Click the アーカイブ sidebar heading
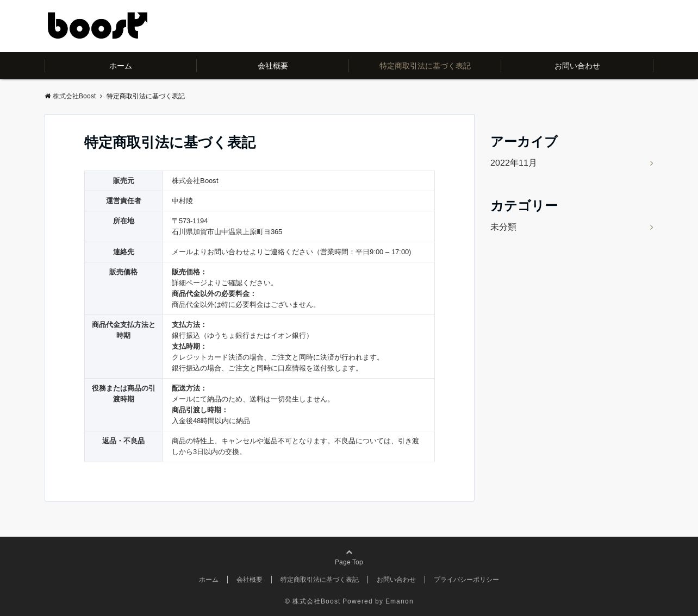This screenshot has height=616, width=698. (x=524, y=142)
